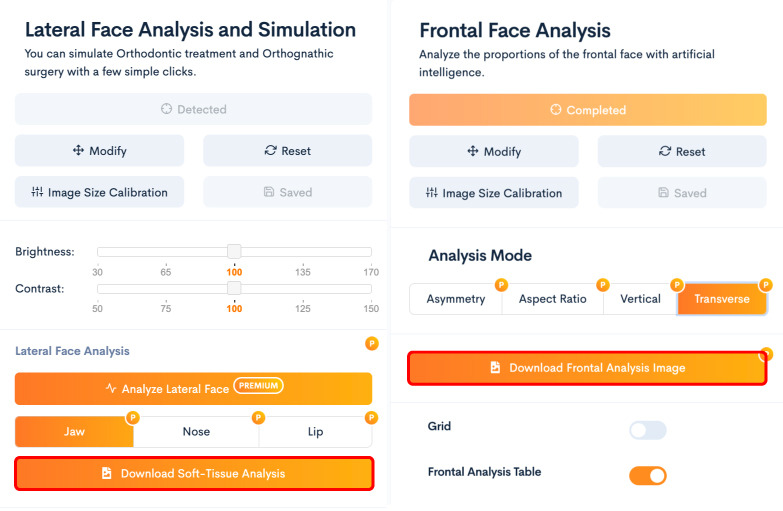This screenshot has height=511, width=783.
Task: Click the premium badge on the Asymmetry tab
Action: coord(501,285)
